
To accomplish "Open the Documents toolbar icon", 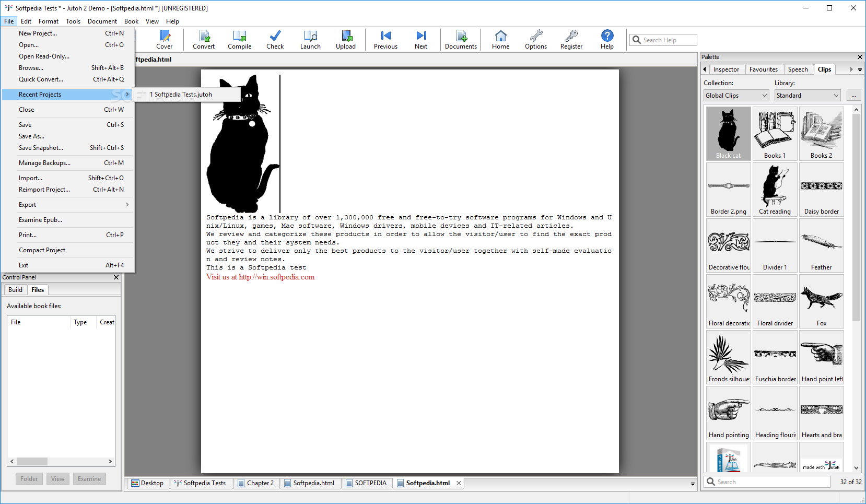I will (x=461, y=40).
